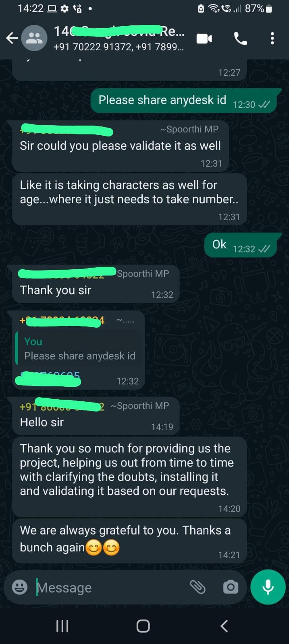Record a voice message with microphone
The height and width of the screenshot is (644, 289).
click(268, 587)
